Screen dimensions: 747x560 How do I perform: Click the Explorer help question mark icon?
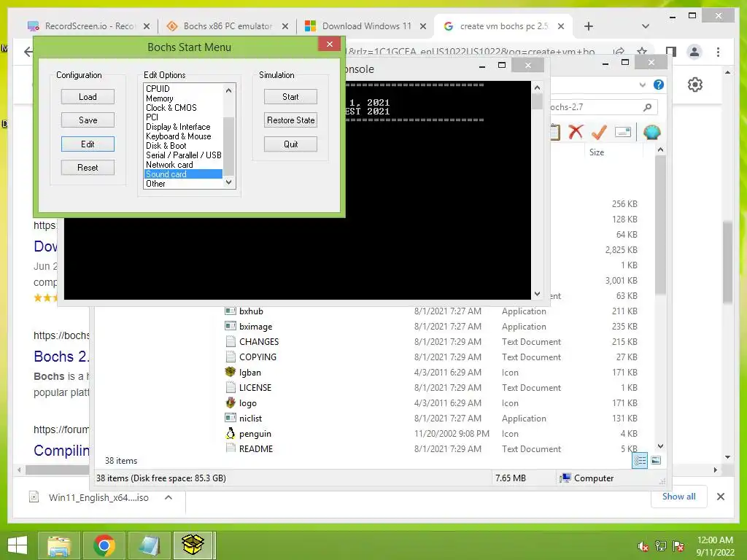pyautogui.click(x=659, y=85)
